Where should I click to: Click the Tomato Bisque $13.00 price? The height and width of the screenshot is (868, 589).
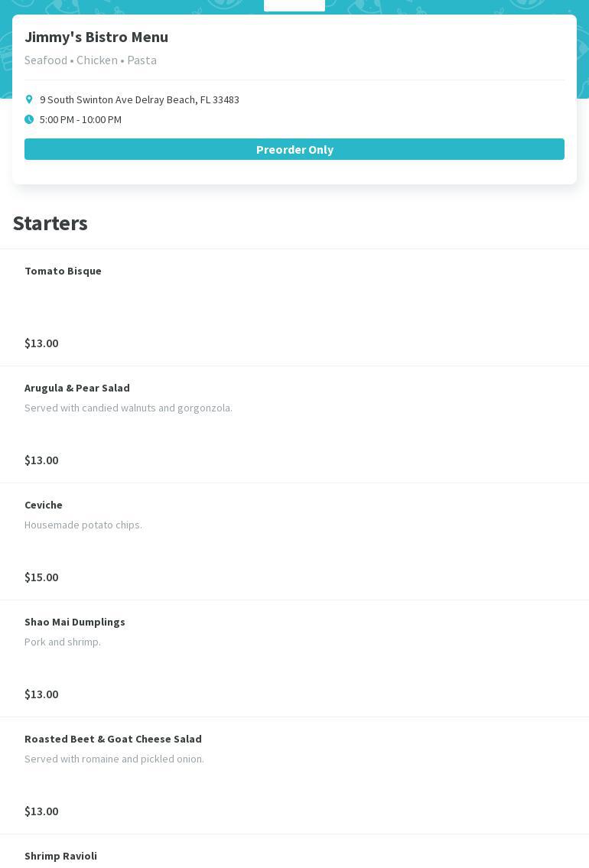point(41,343)
